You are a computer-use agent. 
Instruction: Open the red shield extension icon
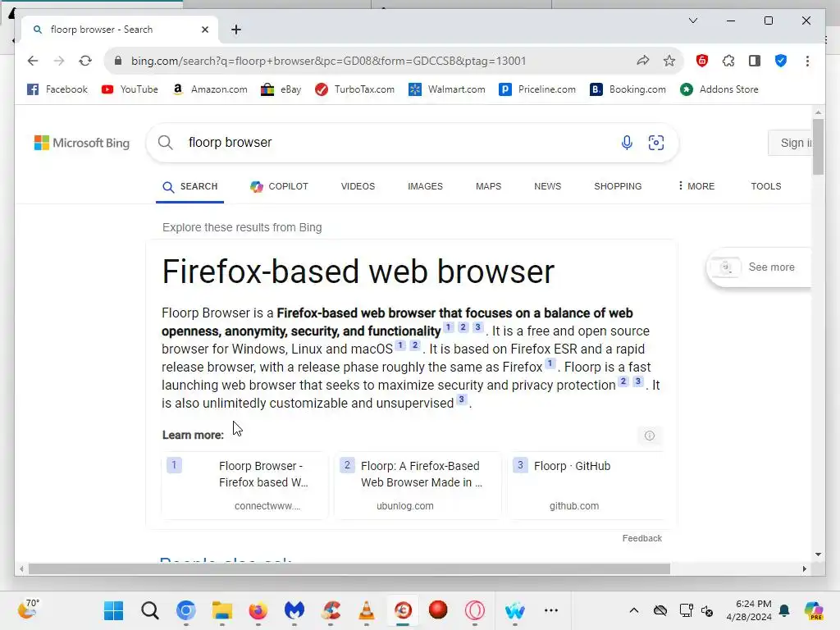(x=702, y=61)
